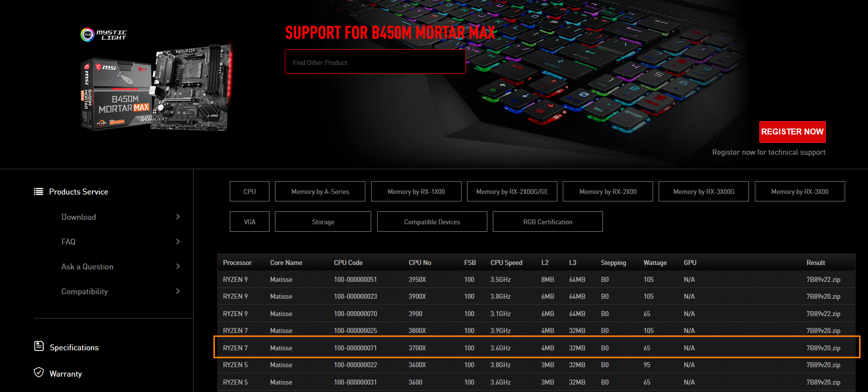
Task: Click the CPU Code column header
Action: (x=348, y=262)
